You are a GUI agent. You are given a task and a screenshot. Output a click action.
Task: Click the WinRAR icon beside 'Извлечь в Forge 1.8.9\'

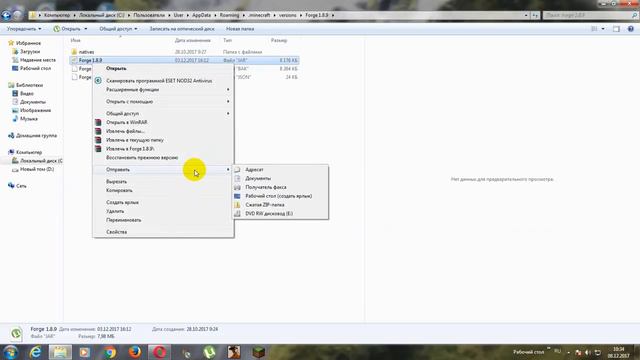(98, 149)
